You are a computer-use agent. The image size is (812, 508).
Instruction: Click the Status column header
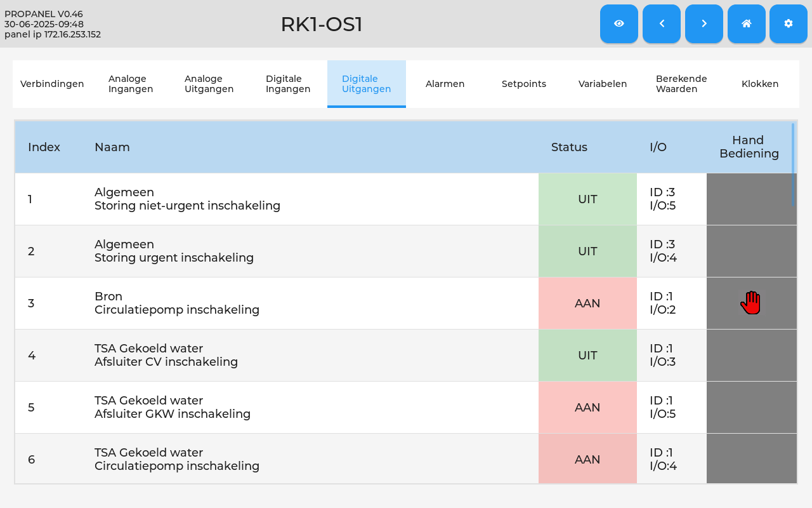569,147
